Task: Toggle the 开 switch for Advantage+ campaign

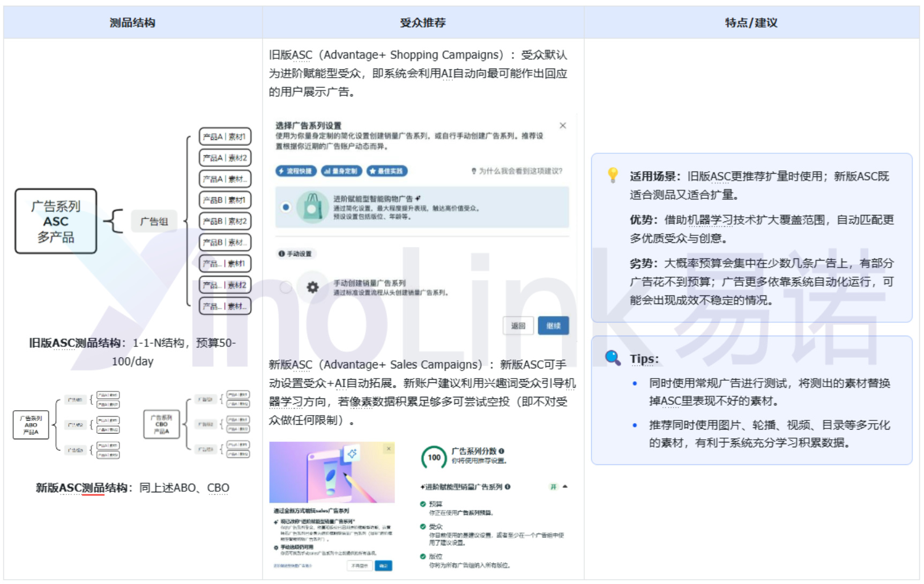Action: (554, 487)
